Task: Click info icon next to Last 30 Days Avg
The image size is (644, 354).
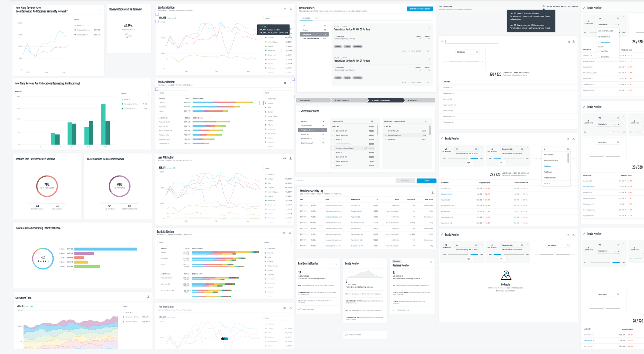Action: [544, 6]
